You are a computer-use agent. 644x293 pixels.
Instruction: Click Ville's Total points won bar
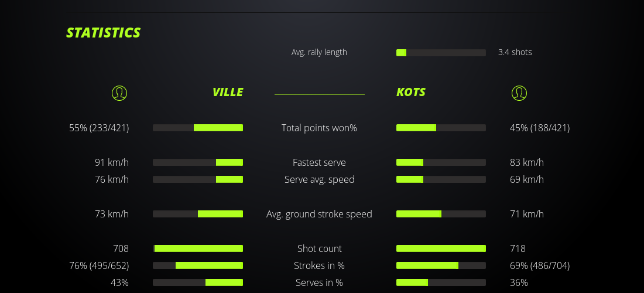tap(198, 128)
